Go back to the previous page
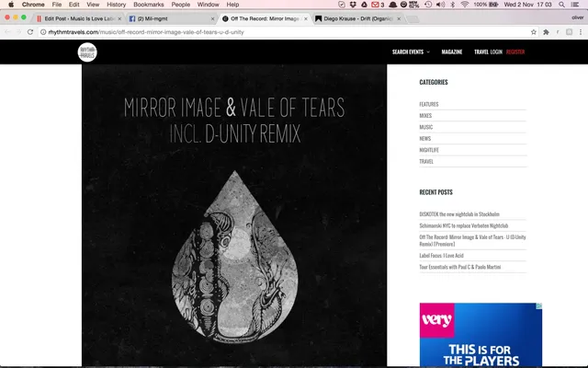Image resolution: width=588 pixels, height=368 pixels. (x=8, y=32)
